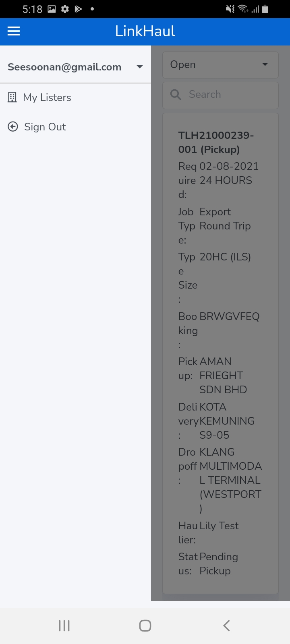Tap the booking number BRWGVFEQ
Image resolution: width=290 pixels, height=644 pixels.
pos(230,316)
